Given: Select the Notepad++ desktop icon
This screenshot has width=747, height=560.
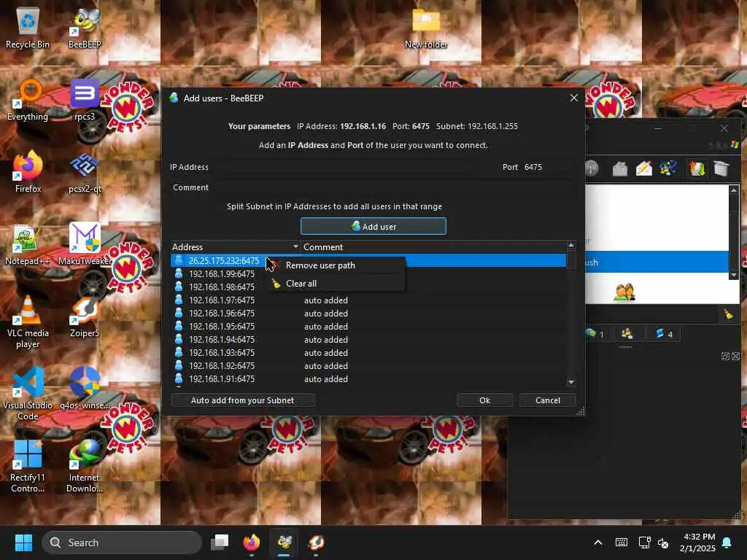Looking at the screenshot, I should pos(28,245).
